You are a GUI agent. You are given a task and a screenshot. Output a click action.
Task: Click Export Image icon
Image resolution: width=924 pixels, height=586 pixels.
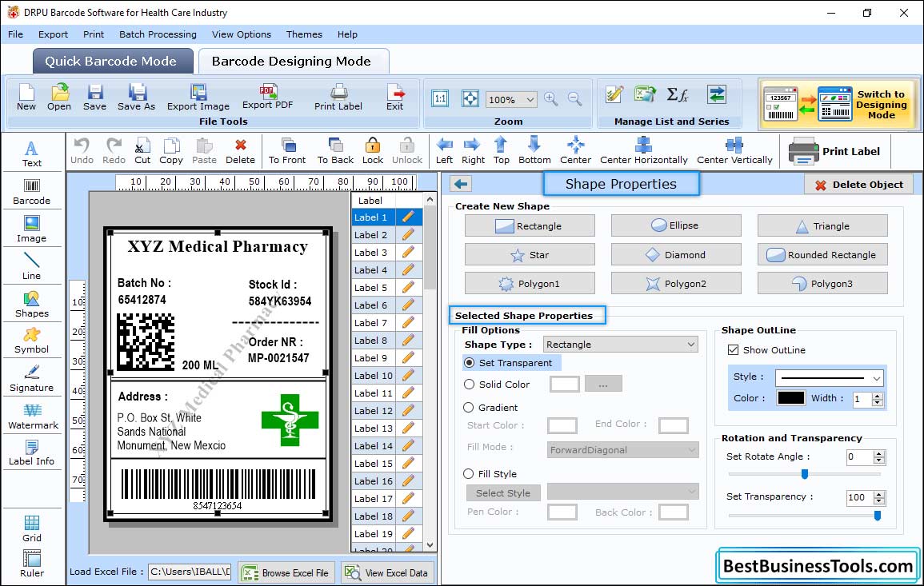(x=198, y=98)
